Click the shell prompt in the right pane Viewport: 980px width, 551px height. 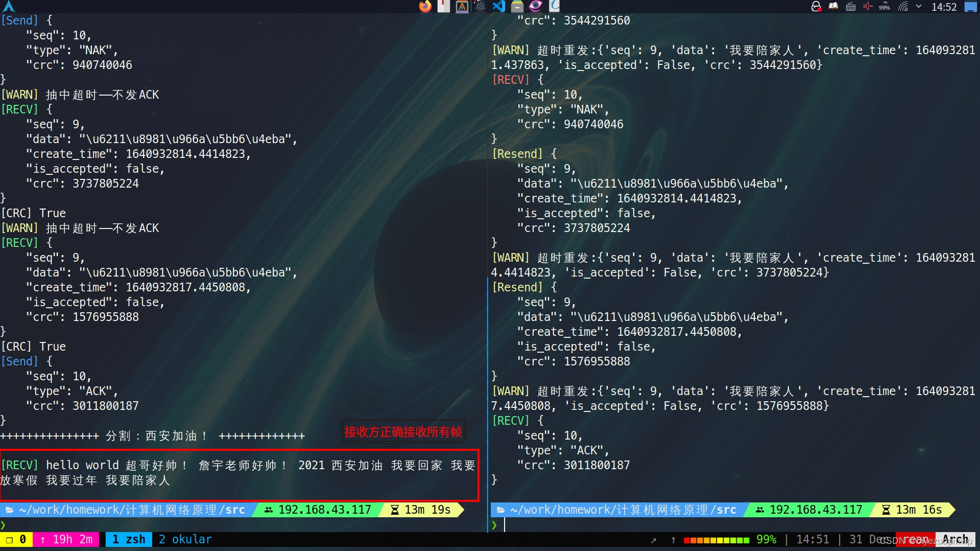click(494, 524)
